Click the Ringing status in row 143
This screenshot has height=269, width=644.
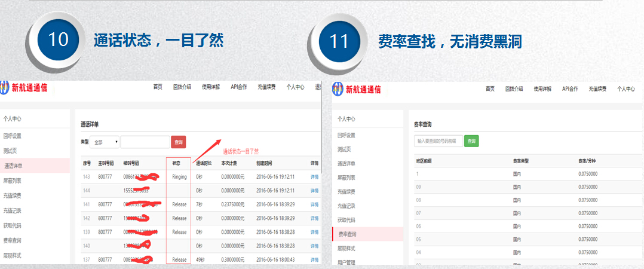click(x=179, y=177)
